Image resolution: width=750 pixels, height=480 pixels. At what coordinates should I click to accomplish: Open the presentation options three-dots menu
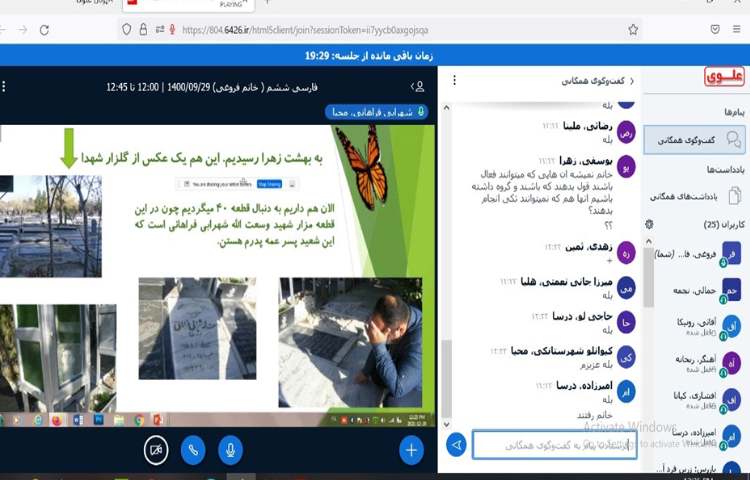[x=4, y=87]
